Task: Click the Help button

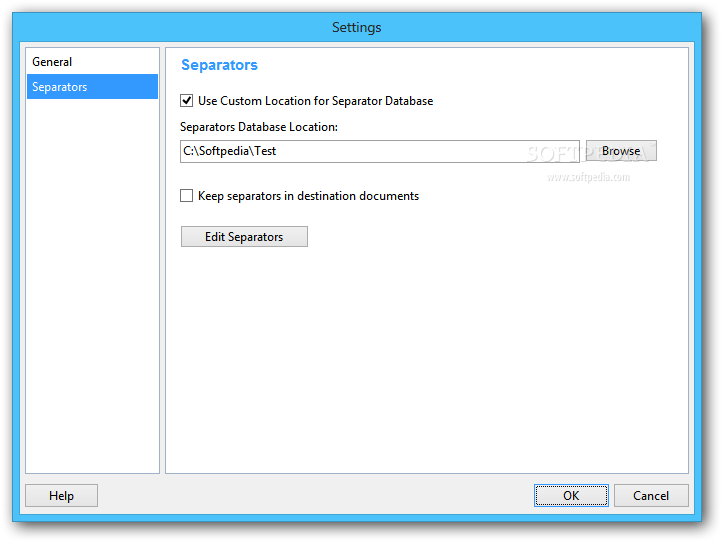Action: coord(61,495)
